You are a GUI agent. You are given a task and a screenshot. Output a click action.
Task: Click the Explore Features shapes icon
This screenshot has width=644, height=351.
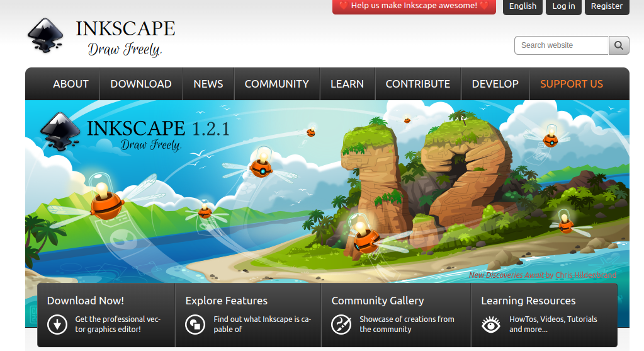click(195, 325)
